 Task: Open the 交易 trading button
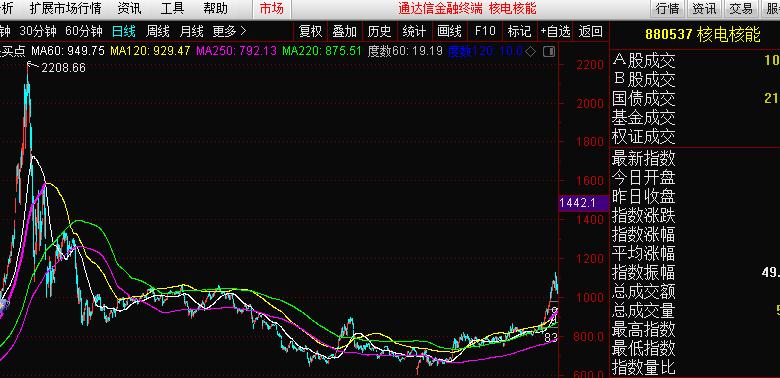(x=741, y=8)
